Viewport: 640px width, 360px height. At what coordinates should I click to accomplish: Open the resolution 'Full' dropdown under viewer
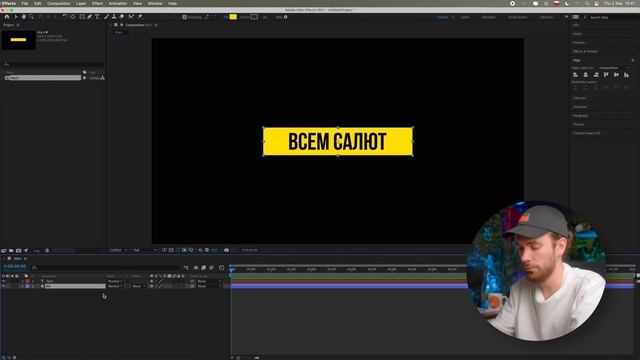pyautogui.click(x=144, y=250)
